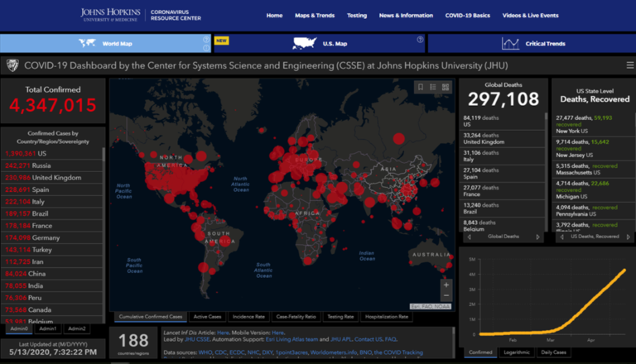Select United Kingdom 33,264 deaths entry
Image resolution: width=636 pixels, height=364 pixels.
pyautogui.click(x=502, y=139)
